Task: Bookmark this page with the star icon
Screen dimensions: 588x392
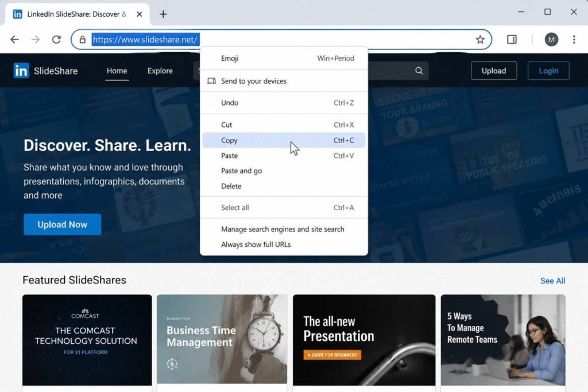Action: click(x=480, y=40)
